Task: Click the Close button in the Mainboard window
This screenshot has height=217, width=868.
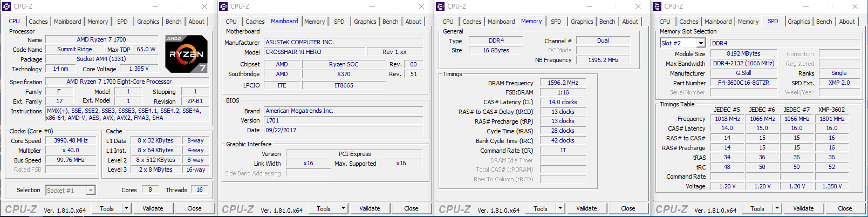Action: [x=411, y=208]
